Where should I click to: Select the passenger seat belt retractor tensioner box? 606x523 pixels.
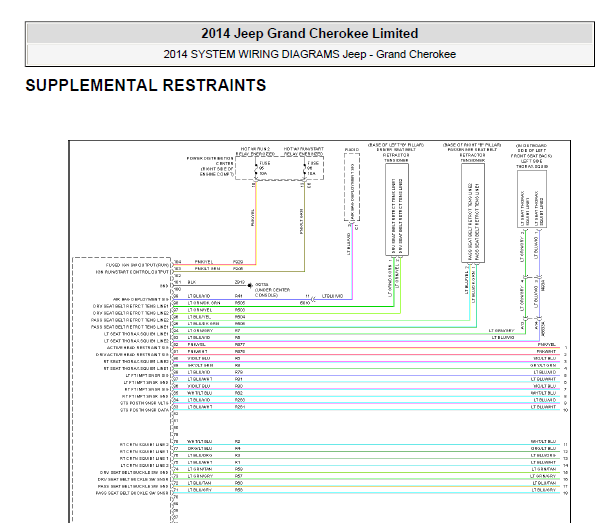coord(473,213)
